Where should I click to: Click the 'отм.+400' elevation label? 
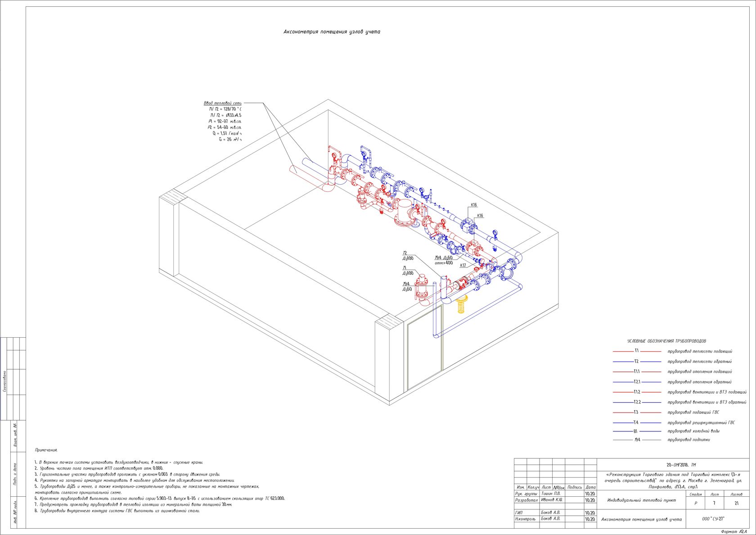tap(444, 263)
